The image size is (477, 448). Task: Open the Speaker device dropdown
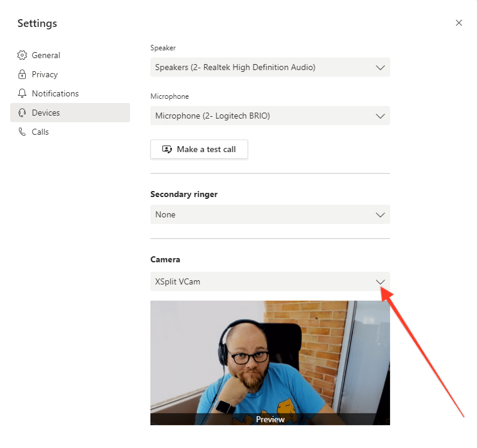[270, 67]
